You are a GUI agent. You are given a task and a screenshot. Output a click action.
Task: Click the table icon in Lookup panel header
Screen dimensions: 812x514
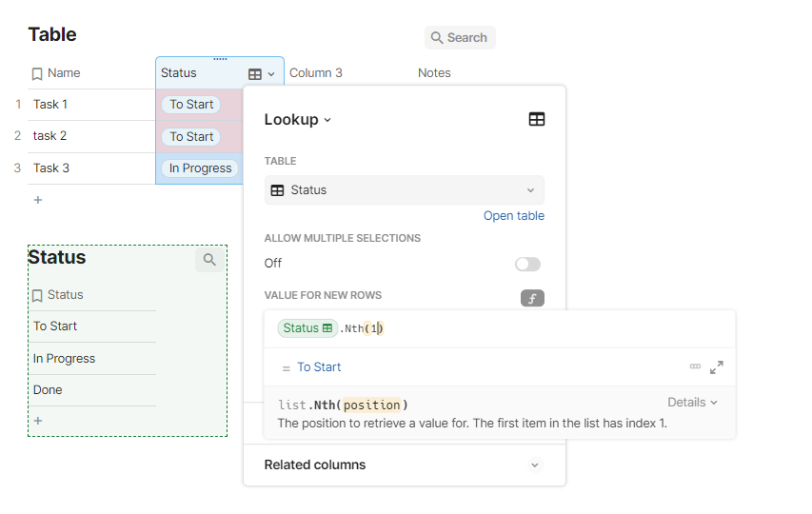(537, 119)
